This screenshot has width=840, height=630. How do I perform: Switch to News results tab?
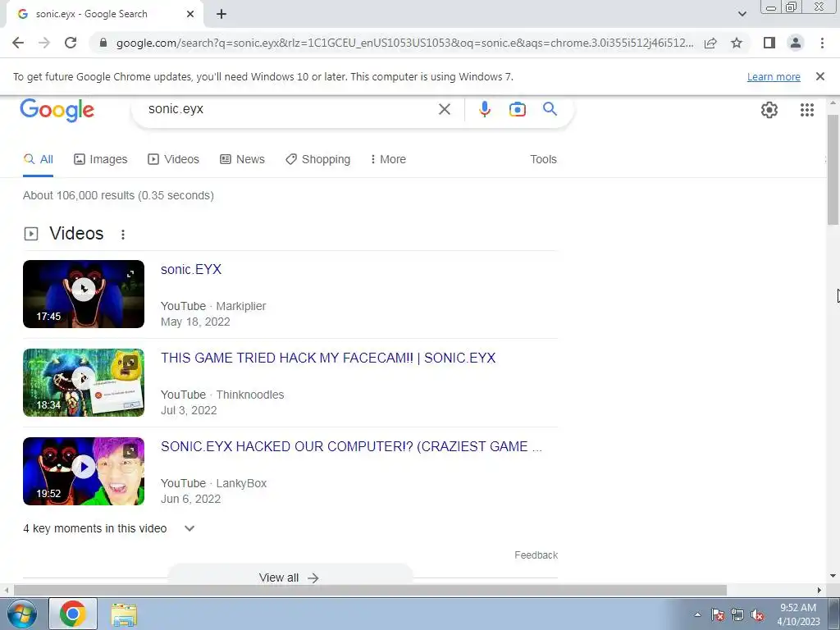click(242, 159)
